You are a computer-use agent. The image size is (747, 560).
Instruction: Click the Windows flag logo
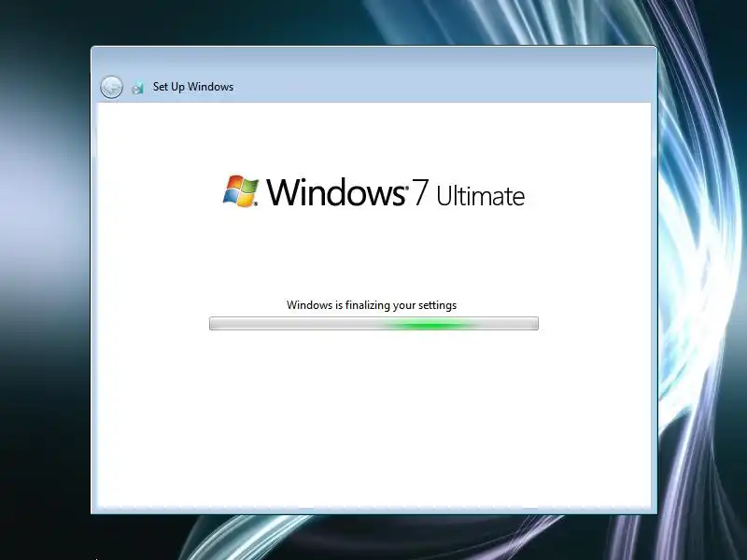click(x=241, y=191)
